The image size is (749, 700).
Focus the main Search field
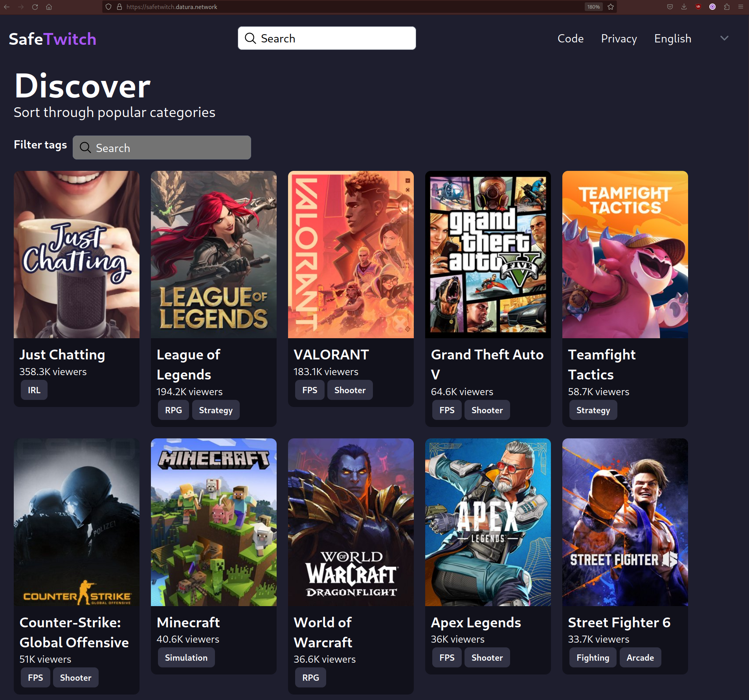327,38
